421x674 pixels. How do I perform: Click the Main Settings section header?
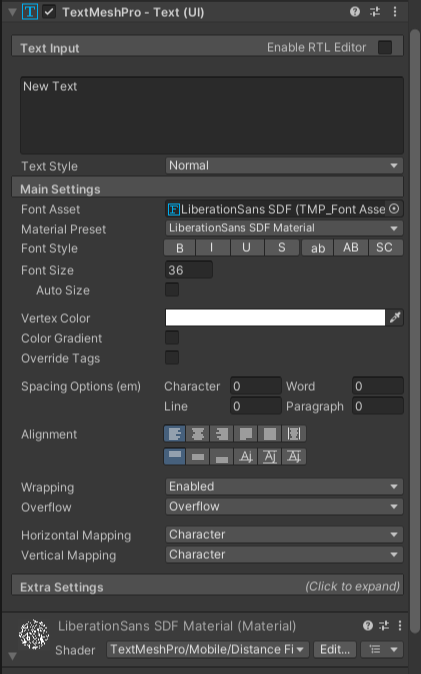pyautogui.click(x=207, y=188)
